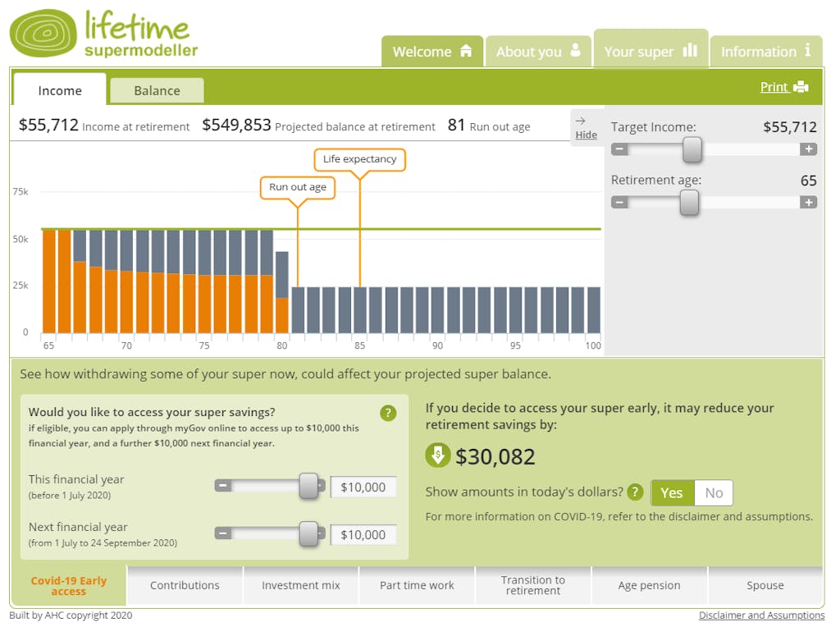Click the plus icon for Target Income
840x636 pixels.
click(x=808, y=149)
